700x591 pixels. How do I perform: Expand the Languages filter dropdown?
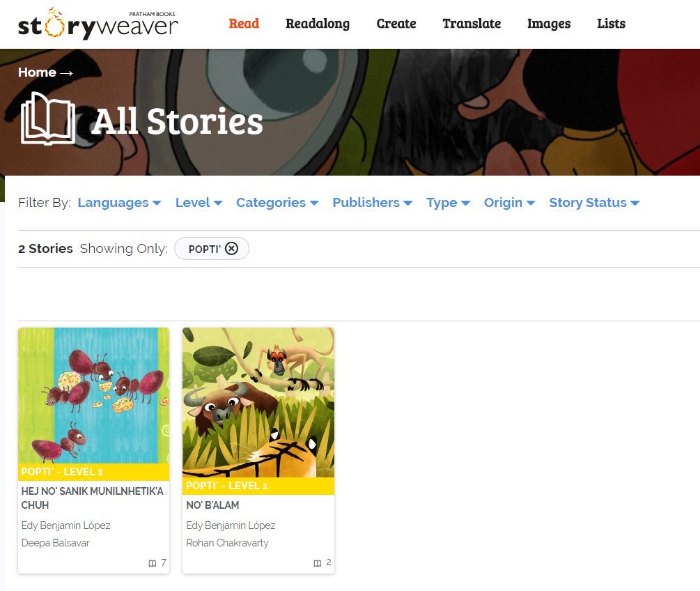click(119, 203)
